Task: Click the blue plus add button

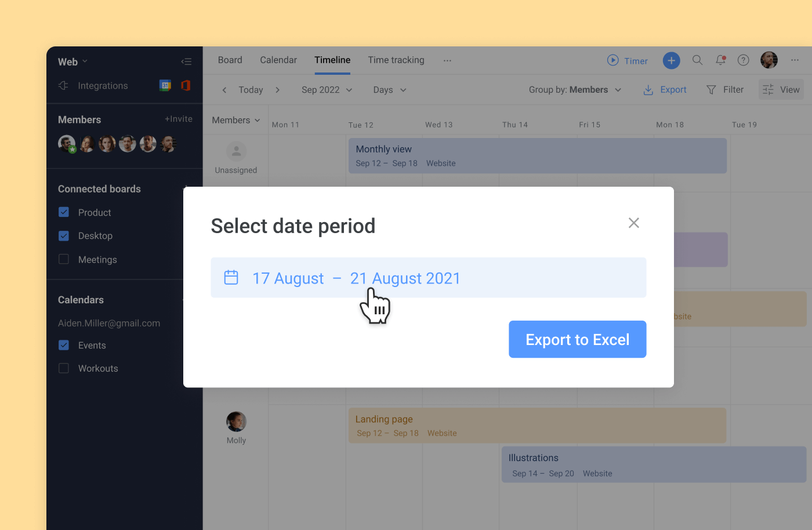Action: [x=671, y=60]
